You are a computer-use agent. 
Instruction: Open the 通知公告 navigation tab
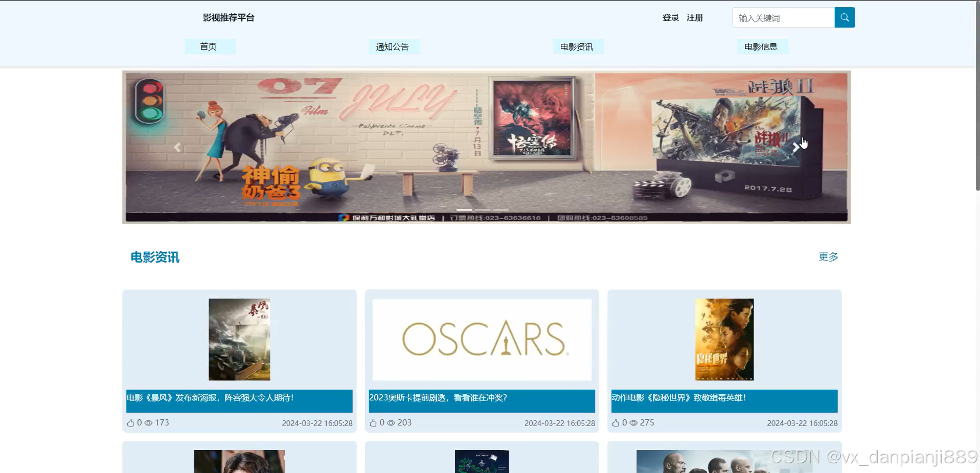[394, 46]
